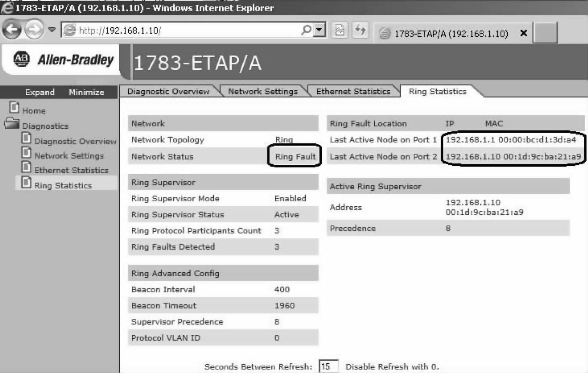
Task: Click the browser Back arrow button
Action: (12, 29)
